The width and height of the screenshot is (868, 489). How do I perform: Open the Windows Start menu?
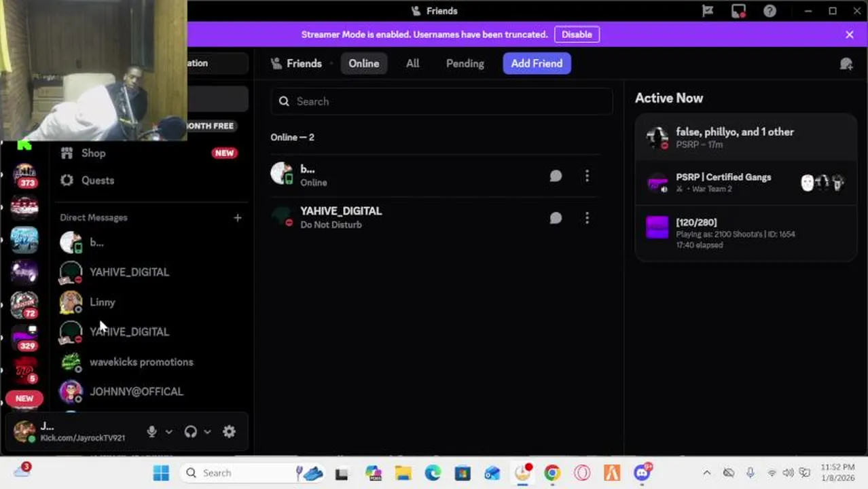pyautogui.click(x=161, y=473)
